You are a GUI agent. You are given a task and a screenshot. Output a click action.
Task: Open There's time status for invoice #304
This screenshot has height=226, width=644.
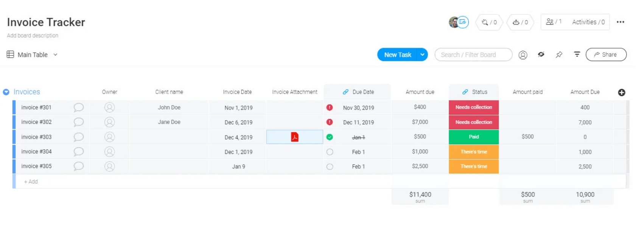tap(474, 152)
